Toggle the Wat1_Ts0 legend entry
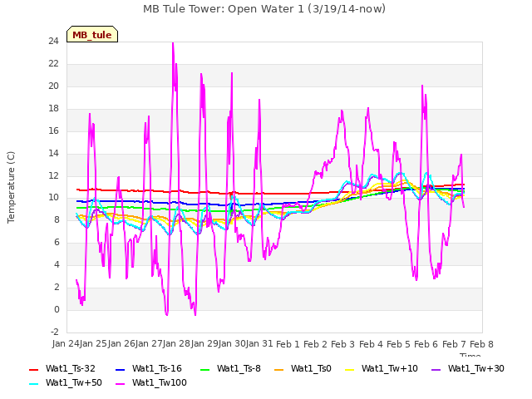The image size is (532, 399). click(303, 369)
